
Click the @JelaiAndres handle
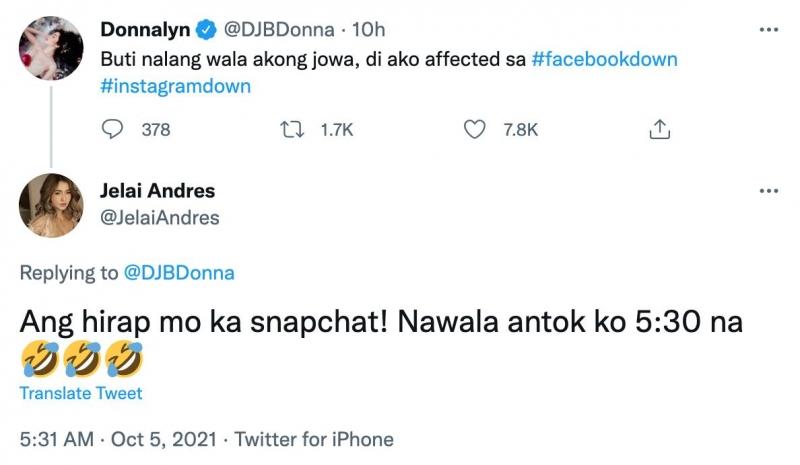coord(160,217)
